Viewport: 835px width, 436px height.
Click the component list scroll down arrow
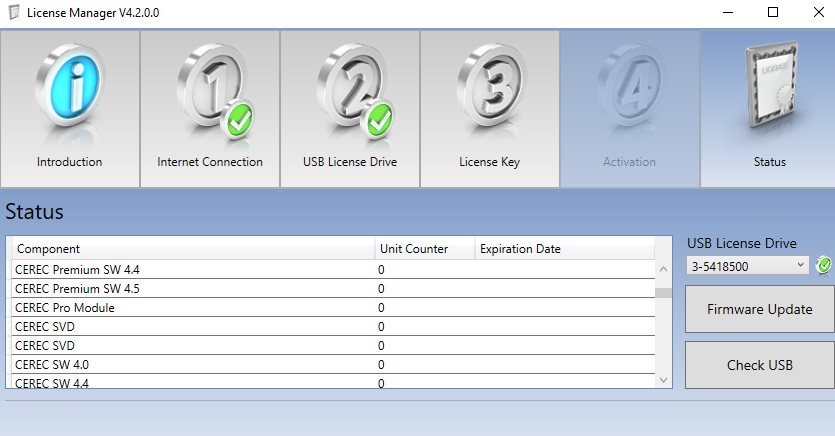tap(663, 380)
